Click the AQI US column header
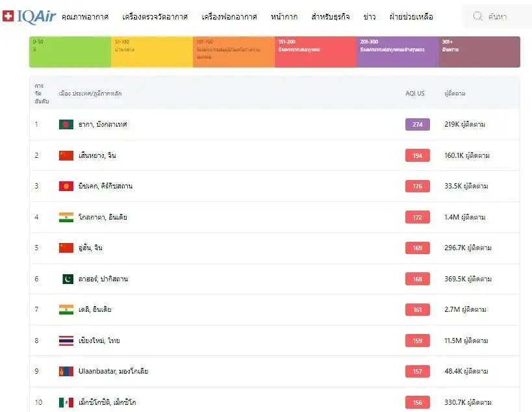The width and height of the screenshot is (532, 412). [x=414, y=94]
